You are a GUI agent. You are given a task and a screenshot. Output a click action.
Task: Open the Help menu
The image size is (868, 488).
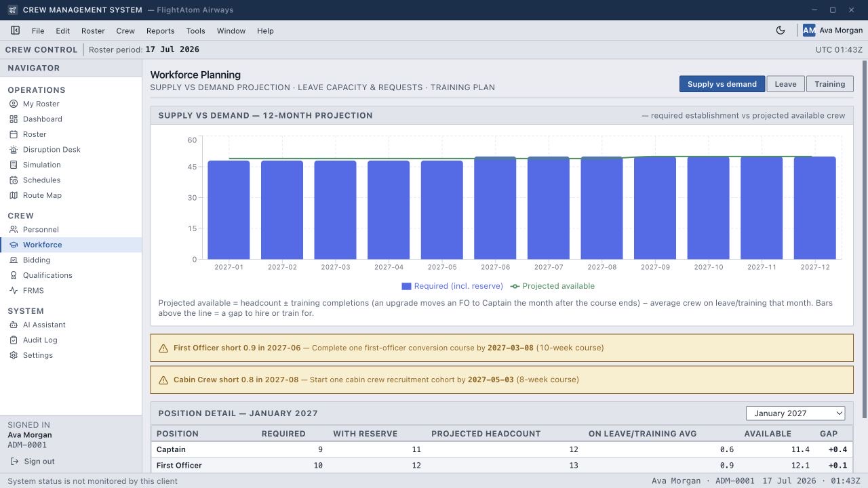[x=265, y=30]
